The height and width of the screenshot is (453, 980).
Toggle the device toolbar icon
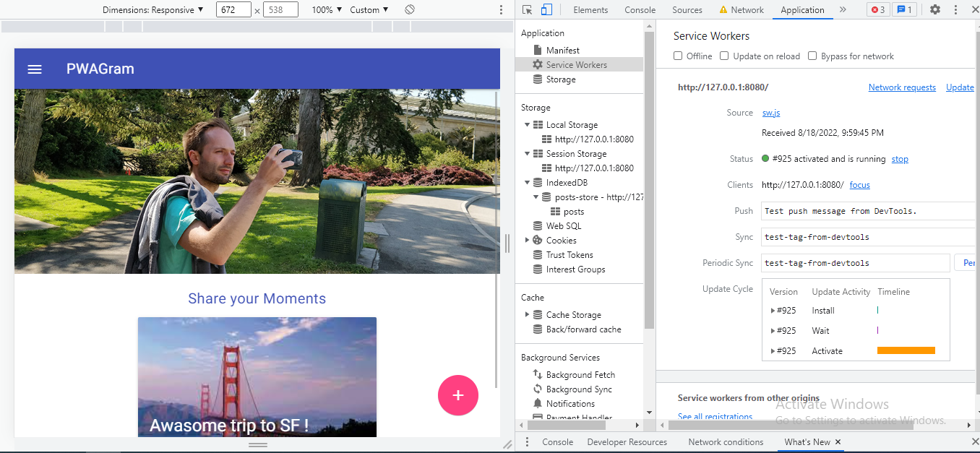coord(546,10)
